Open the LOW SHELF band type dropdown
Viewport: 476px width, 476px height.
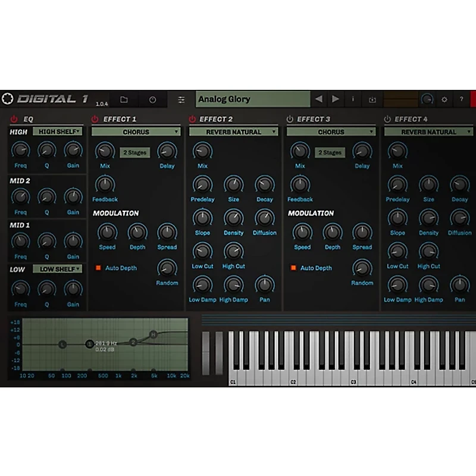point(58,269)
